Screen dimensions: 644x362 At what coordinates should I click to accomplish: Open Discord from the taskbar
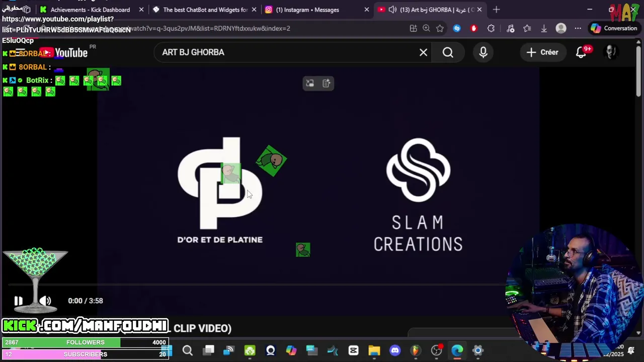[x=395, y=350]
